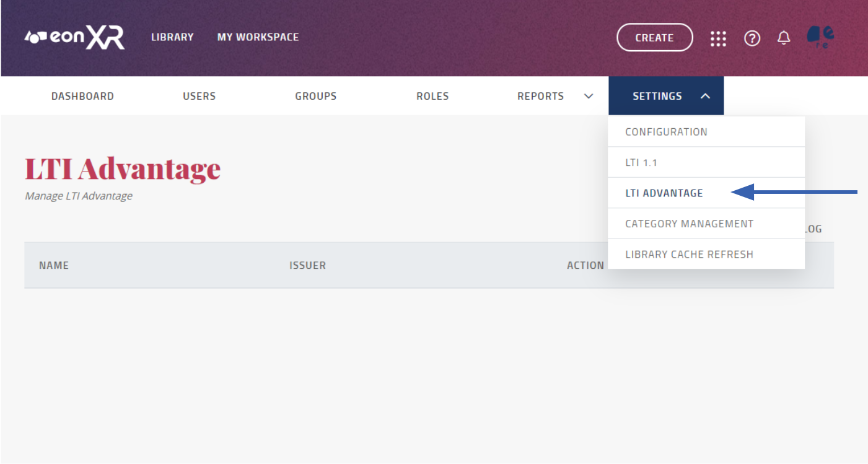Click the Manage LTI Advantage subtitle
Screen dimensions: 868x464
[79, 196]
